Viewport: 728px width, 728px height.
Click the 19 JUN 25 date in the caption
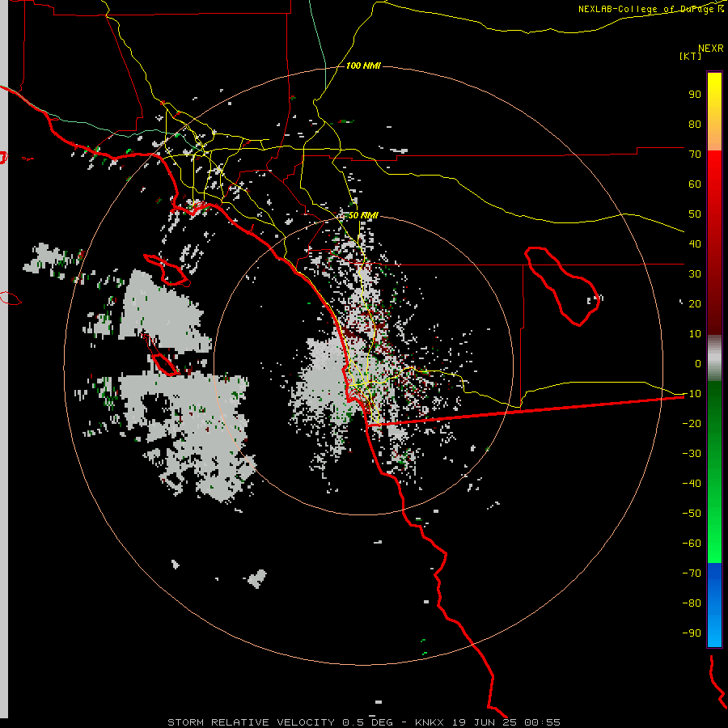click(x=485, y=722)
